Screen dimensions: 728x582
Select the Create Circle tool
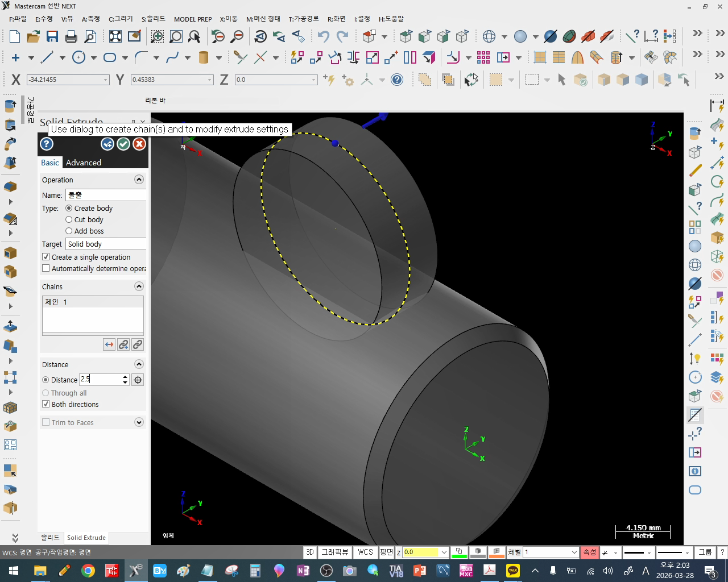tap(78, 57)
